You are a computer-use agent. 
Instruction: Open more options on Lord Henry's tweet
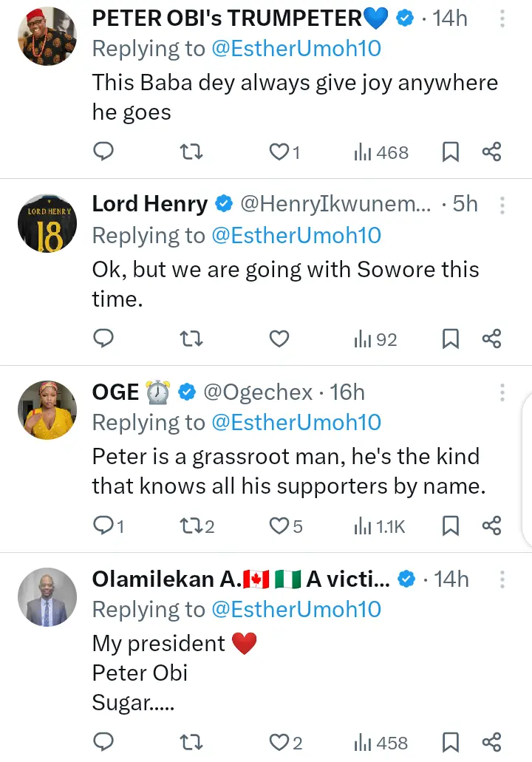point(502,205)
